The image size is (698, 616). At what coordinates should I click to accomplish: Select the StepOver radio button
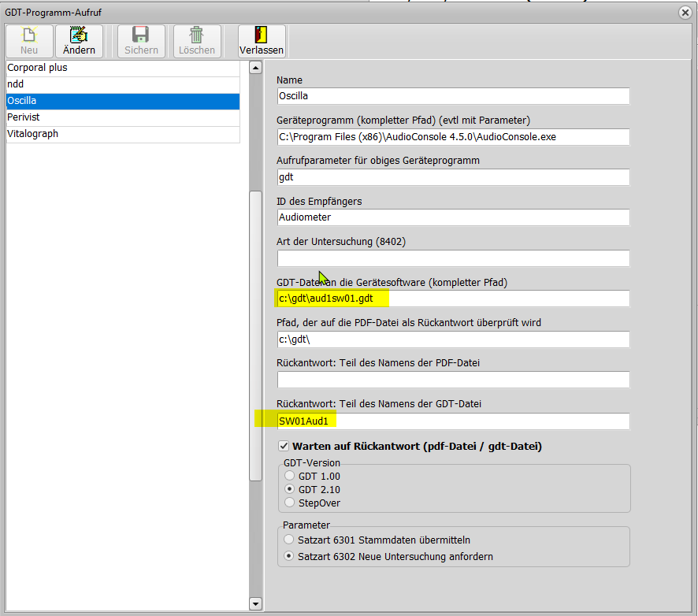pyautogui.click(x=290, y=503)
